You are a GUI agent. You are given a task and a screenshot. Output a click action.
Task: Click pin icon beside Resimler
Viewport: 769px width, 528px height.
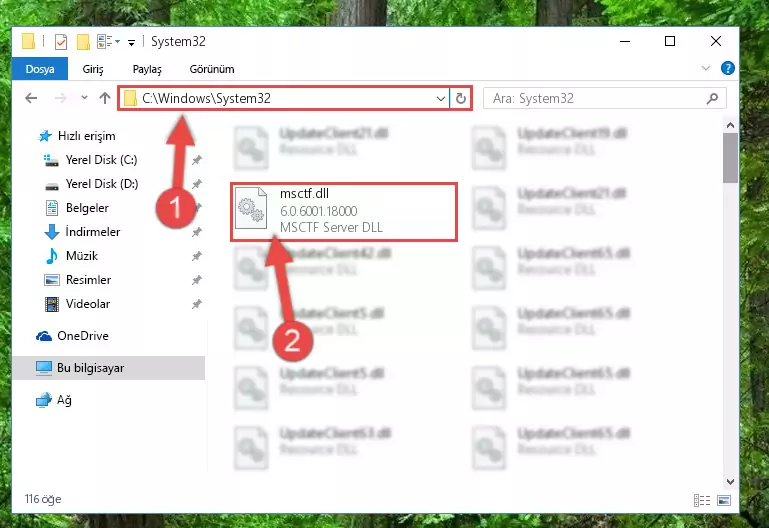coord(197,280)
